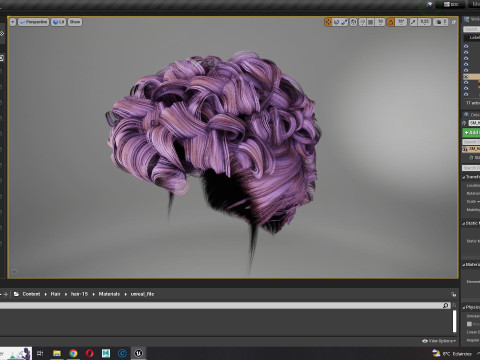The width and height of the screenshot is (480, 360).
Task: Maximize or restore the viewport
Action: click(x=454, y=22)
